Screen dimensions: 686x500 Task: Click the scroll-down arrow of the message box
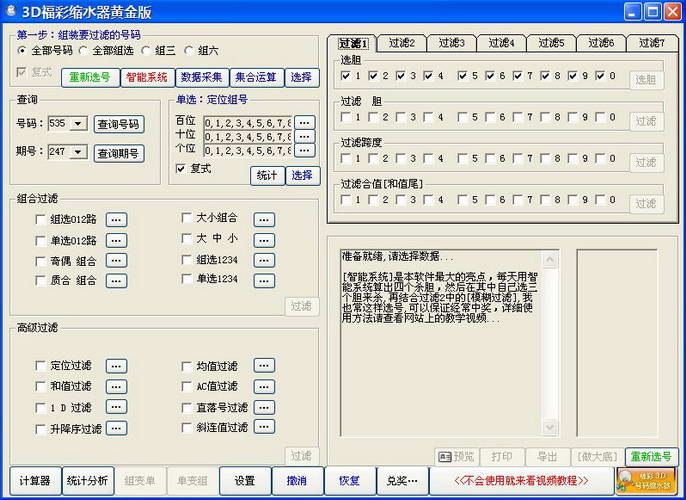tap(550, 427)
